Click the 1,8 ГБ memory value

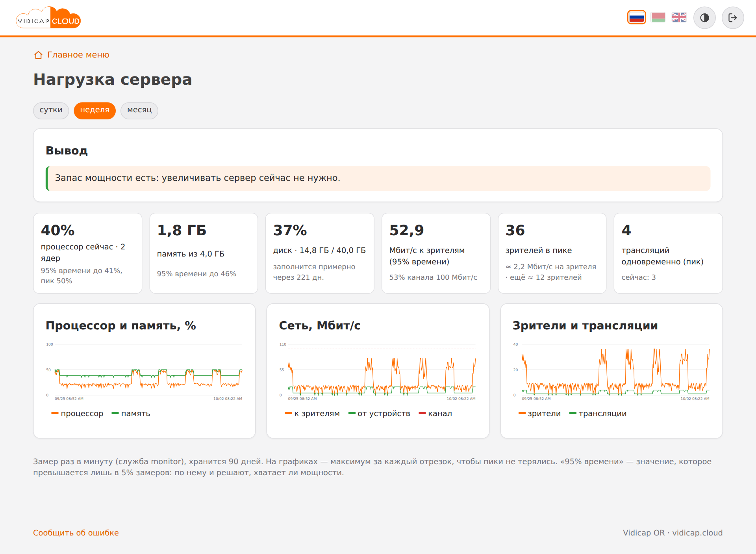(x=182, y=231)
